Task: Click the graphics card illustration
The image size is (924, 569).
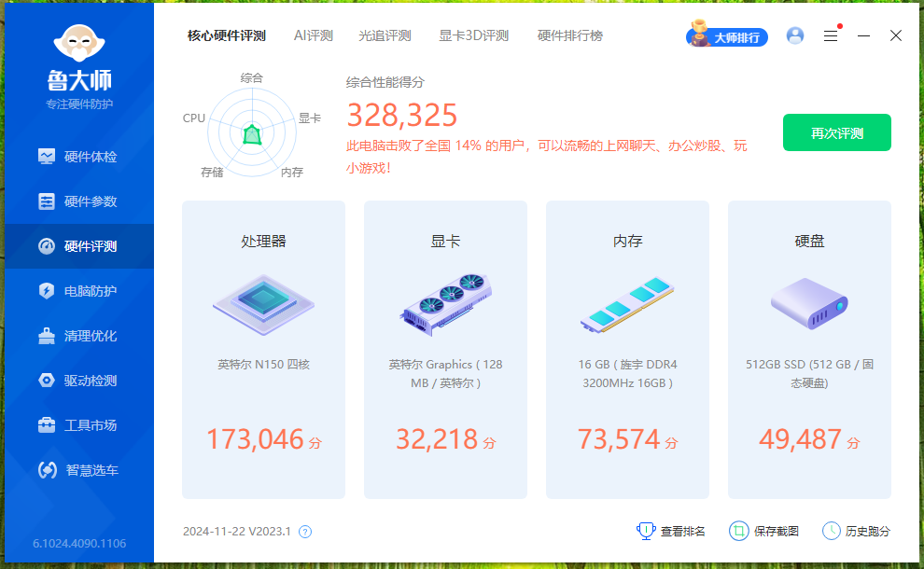Action: coord(445,304)
